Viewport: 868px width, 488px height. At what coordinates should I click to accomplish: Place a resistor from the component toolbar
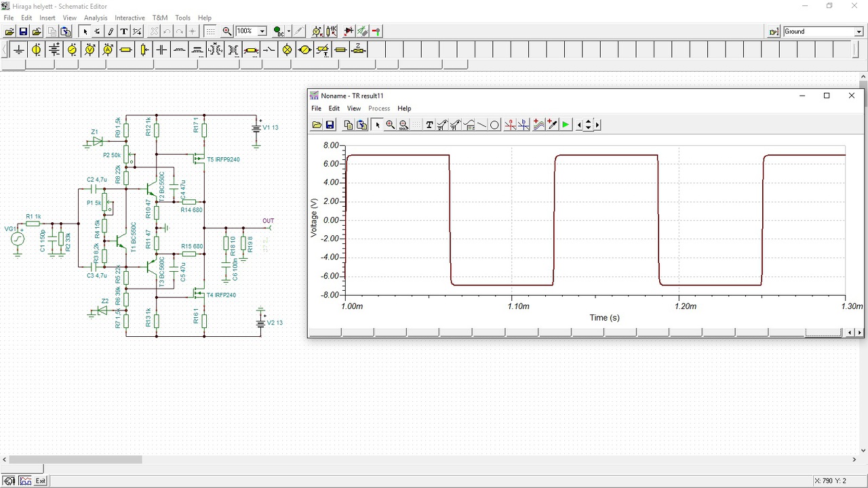coord(125,49)
